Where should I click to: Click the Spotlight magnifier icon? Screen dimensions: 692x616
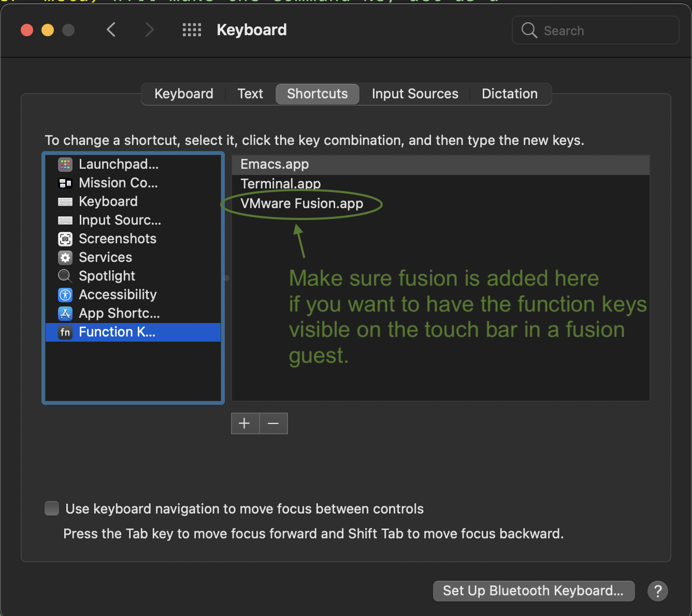click(x=65, y=276)
